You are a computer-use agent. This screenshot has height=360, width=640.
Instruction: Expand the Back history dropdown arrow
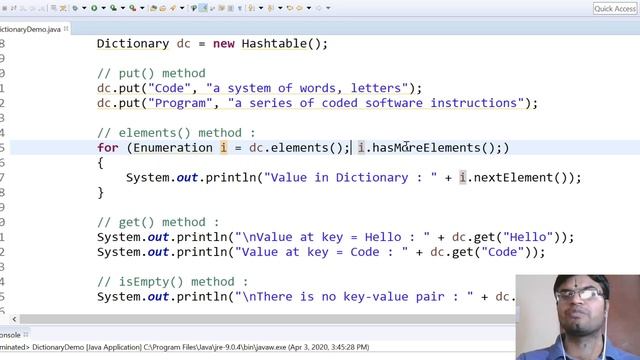309,8
